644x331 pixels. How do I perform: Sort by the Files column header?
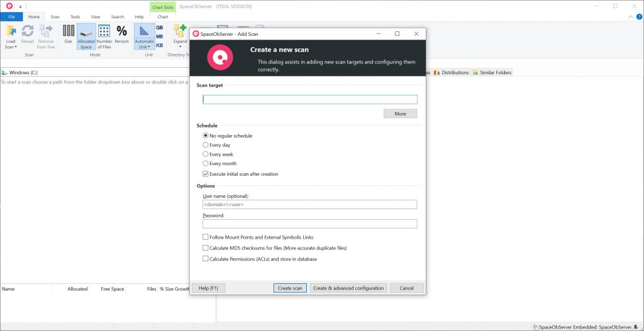142,289
